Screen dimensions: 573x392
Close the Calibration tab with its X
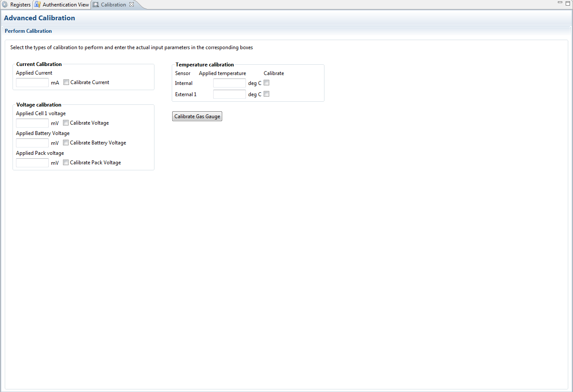[132, 4]
